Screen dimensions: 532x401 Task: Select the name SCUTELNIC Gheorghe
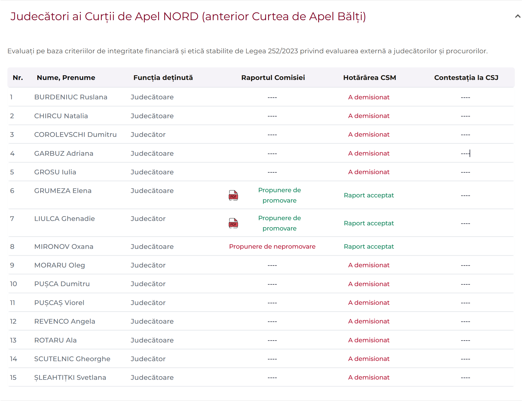pos(72,359)
